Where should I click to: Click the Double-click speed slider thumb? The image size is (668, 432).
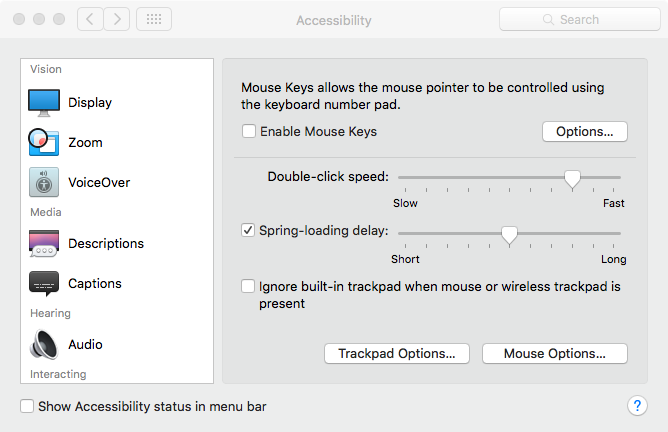pos(572,179)
